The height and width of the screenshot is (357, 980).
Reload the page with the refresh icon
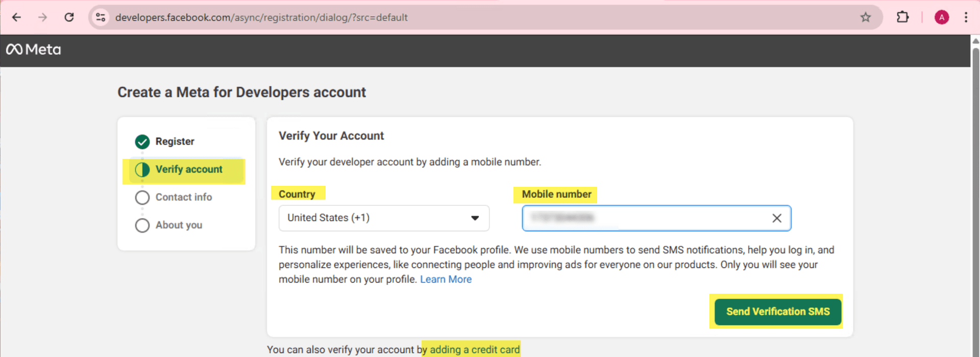coord(69,17)
